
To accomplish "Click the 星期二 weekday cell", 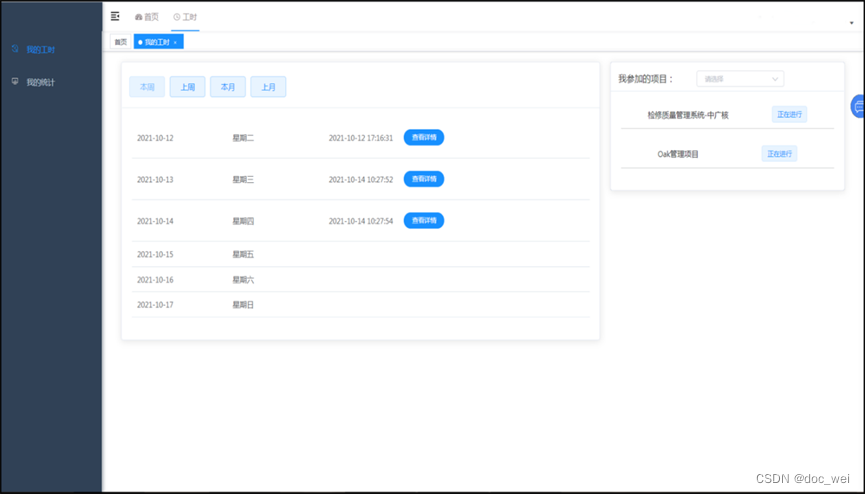I will [x=243, y=138].
